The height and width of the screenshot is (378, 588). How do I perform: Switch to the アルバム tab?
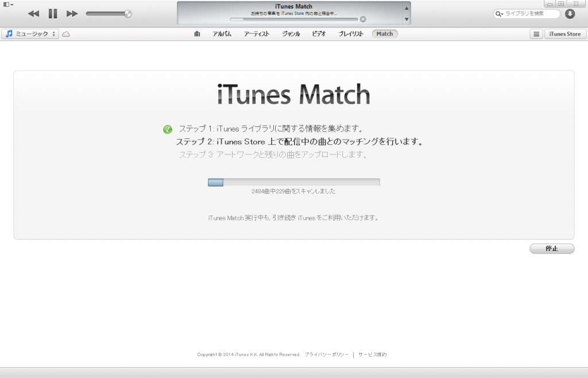pos(222,34)
